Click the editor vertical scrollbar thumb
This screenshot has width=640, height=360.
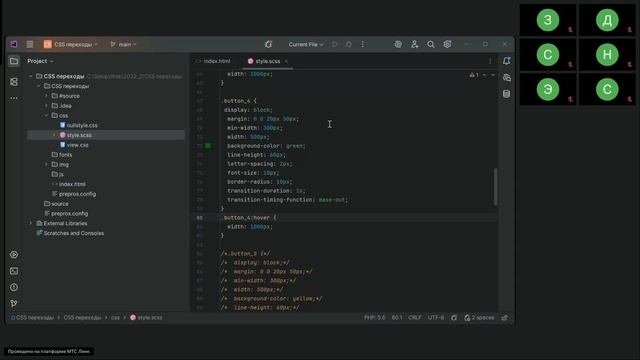tap(496, 186)
